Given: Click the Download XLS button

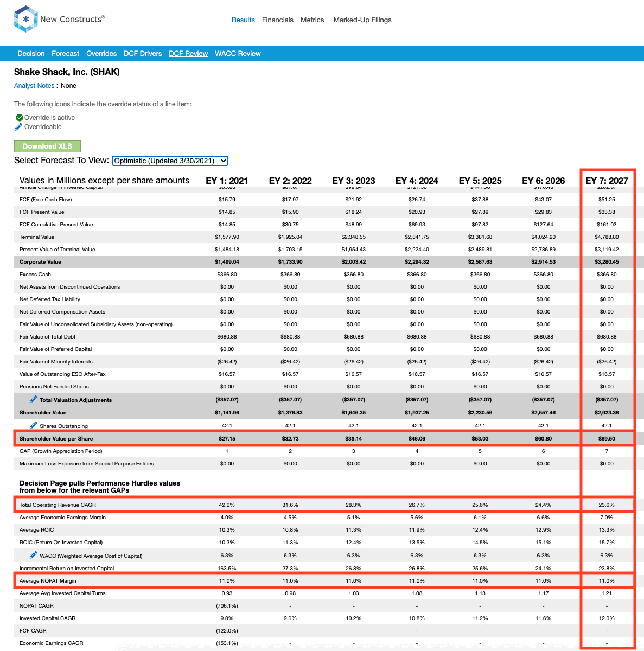Looking at the screenshot, I should (x=47, y=146).
